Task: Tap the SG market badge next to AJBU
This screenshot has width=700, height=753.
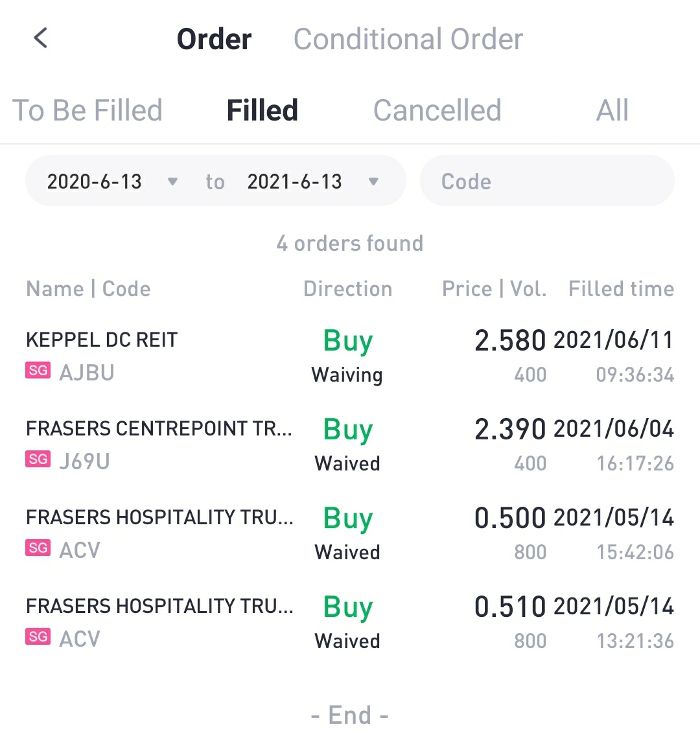Action: coord(38,371)
